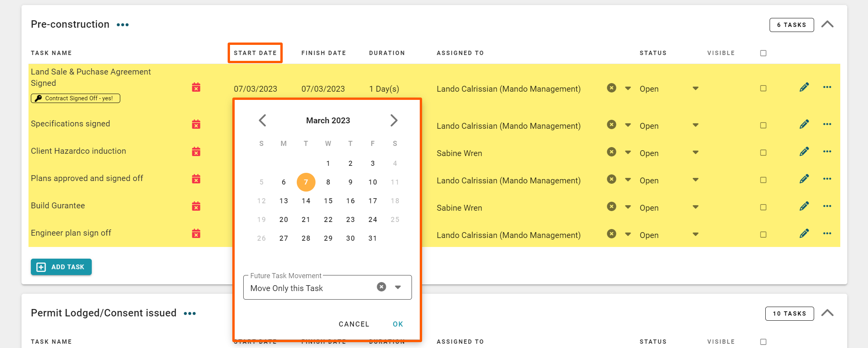Tick visible checkbox for Land Sale task
The height and width of the screenshot is (348, 868).
pos(763,89)
